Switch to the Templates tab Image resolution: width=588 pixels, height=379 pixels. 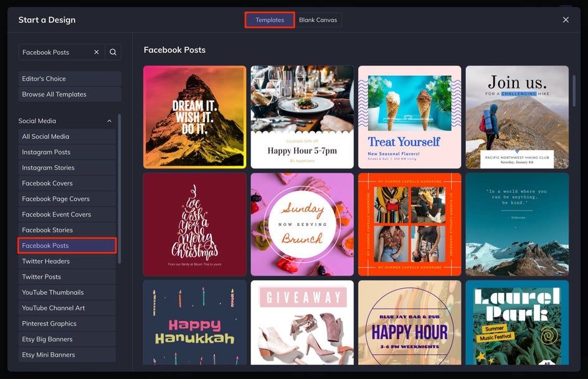(x=270, y=20)
